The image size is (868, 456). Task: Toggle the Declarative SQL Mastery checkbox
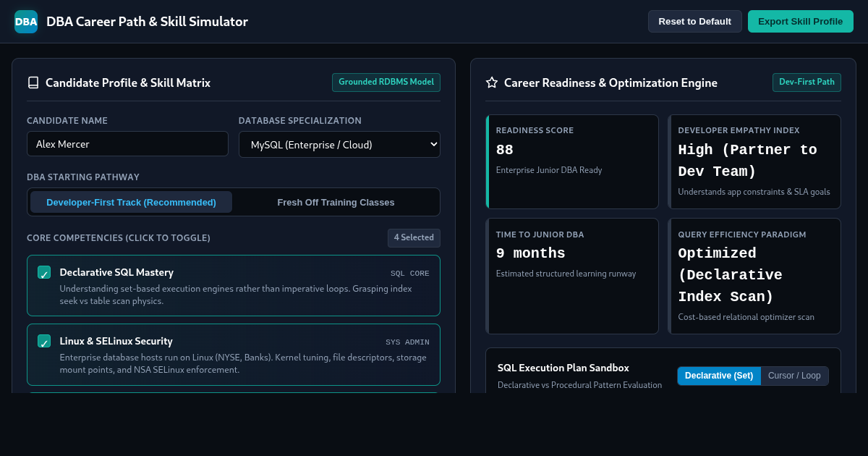click(x=44, y=273)
